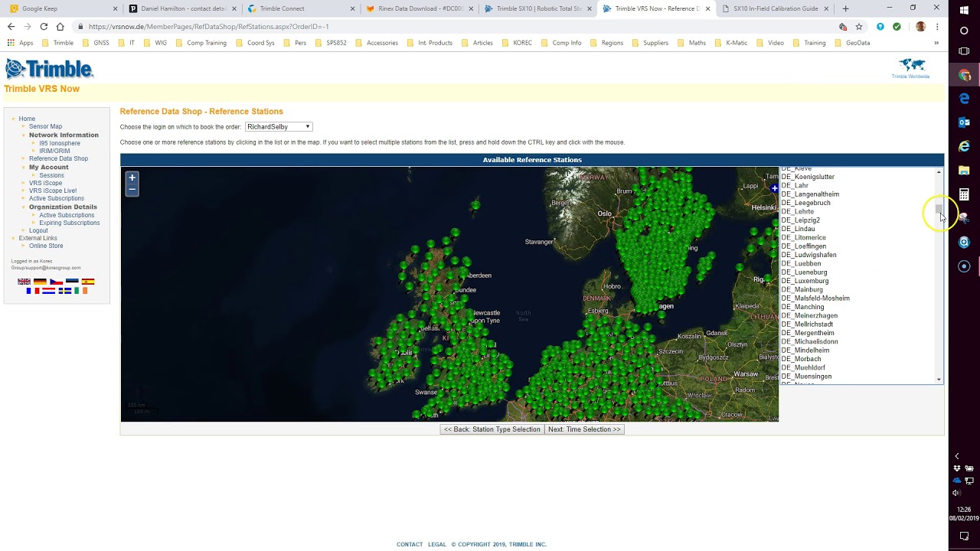980x551 pixels.
Task: Open the VRS iScope Live! link
Action: [x=53, y=191]
